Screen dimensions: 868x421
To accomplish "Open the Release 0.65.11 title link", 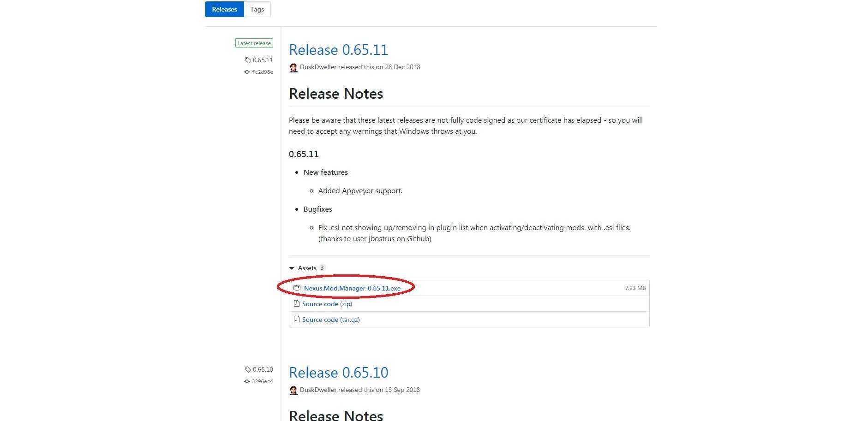I will [338, 50].
